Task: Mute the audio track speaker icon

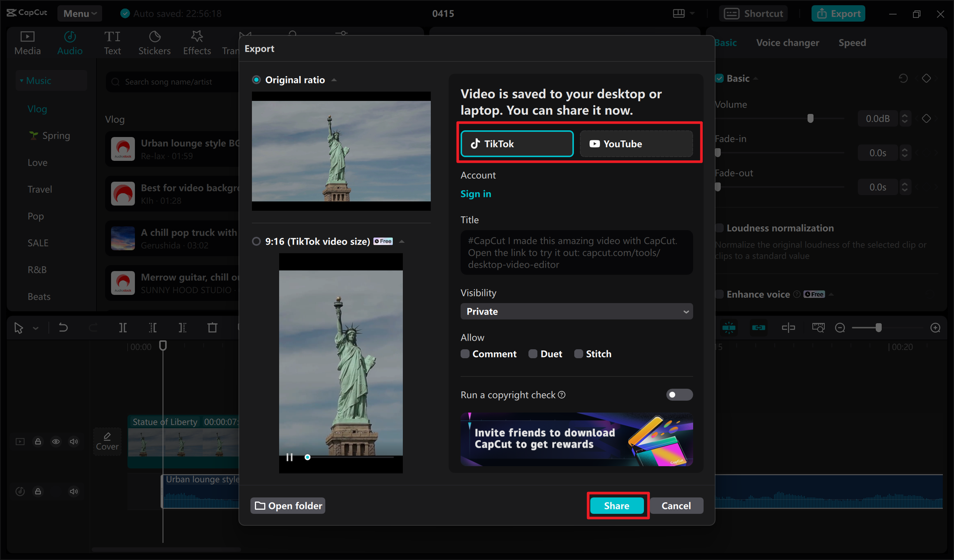Action: (x=73, y=491)
